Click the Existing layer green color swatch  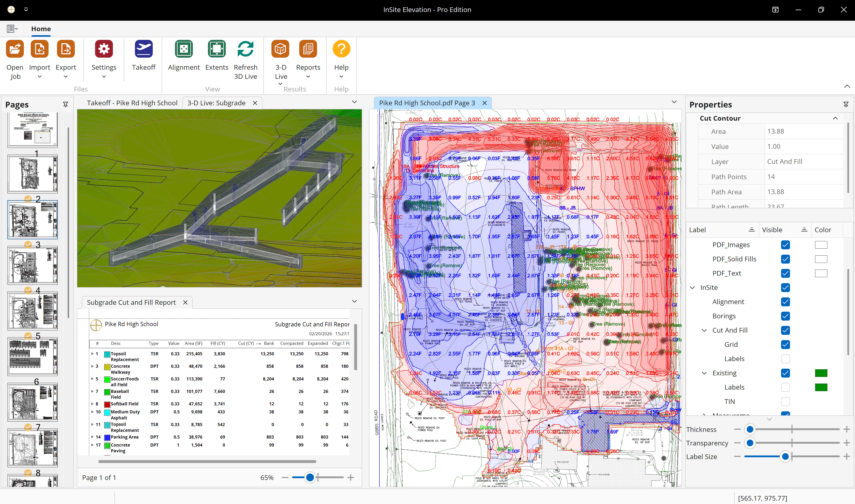tap(821, 373)
